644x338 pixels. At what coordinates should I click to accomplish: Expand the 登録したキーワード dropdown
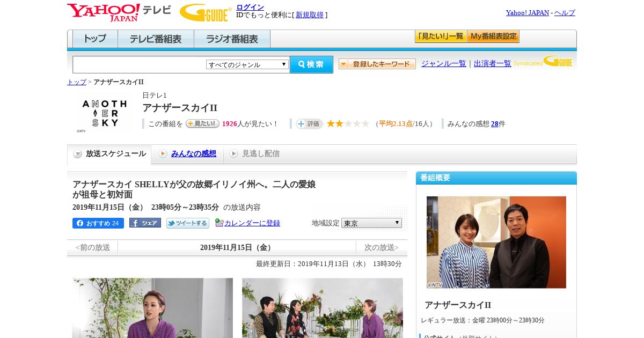(377, 64)
